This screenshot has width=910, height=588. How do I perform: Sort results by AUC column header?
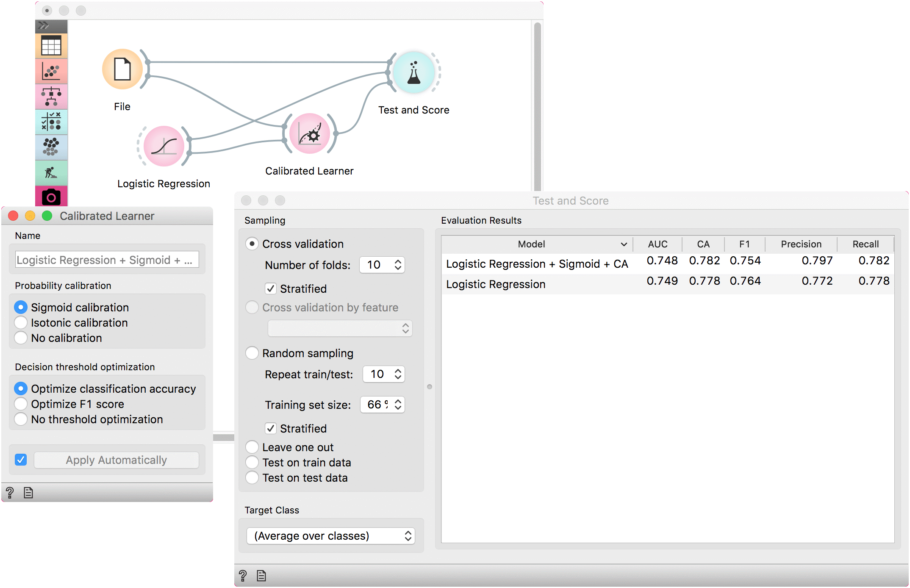click(658, 244)
